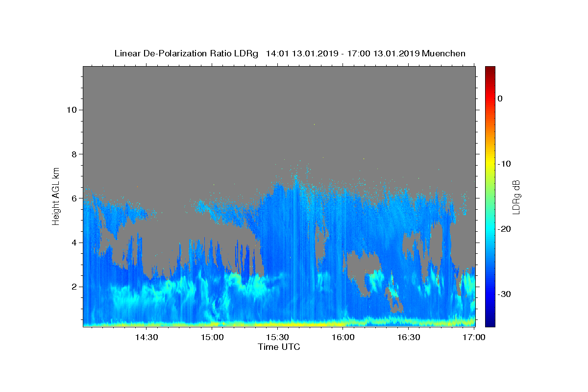Click the 14:30 time axis label

click(x=146, y=338)
